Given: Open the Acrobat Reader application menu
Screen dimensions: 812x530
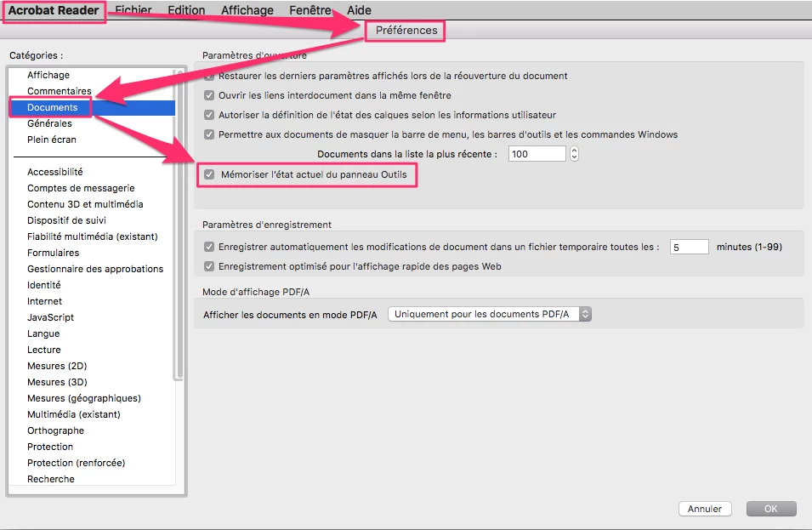Looking at the screenshot, I should (x=54, y=10).
